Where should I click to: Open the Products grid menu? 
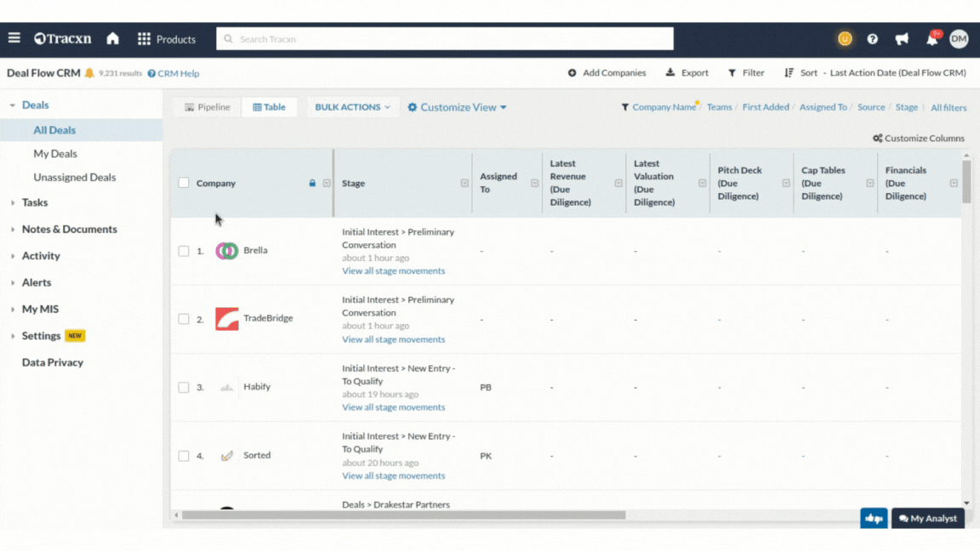tap(167, 39)
